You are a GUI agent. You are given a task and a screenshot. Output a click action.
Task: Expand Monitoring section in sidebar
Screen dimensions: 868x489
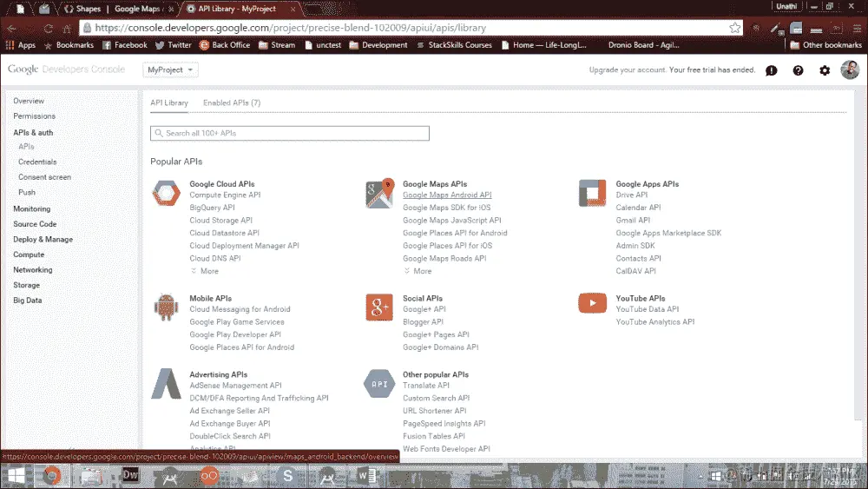(31, 208)
